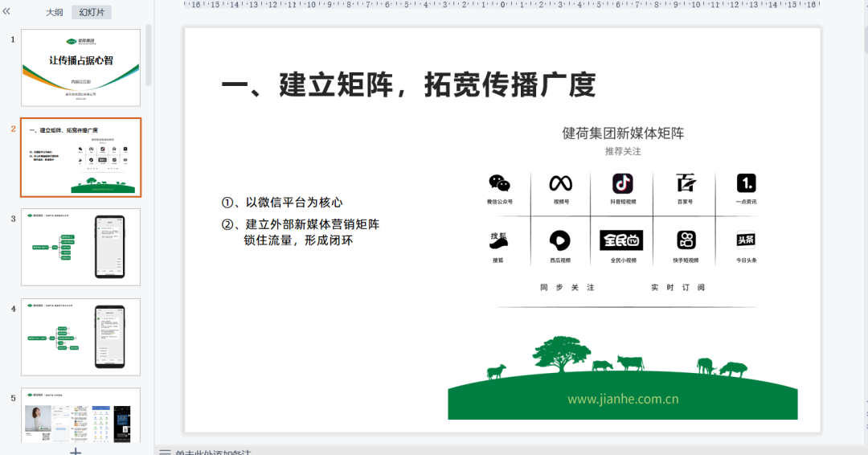This screenshot has height=455, width=868.
Task: Select slide 1 thumbnail 让传播占据心智
Action: [x=81, y=68]
